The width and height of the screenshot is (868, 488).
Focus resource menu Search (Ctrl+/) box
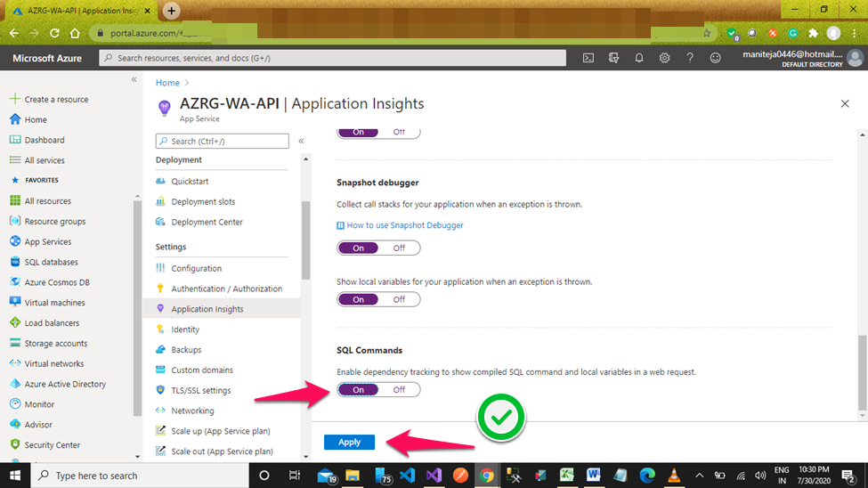pos(222,141)
